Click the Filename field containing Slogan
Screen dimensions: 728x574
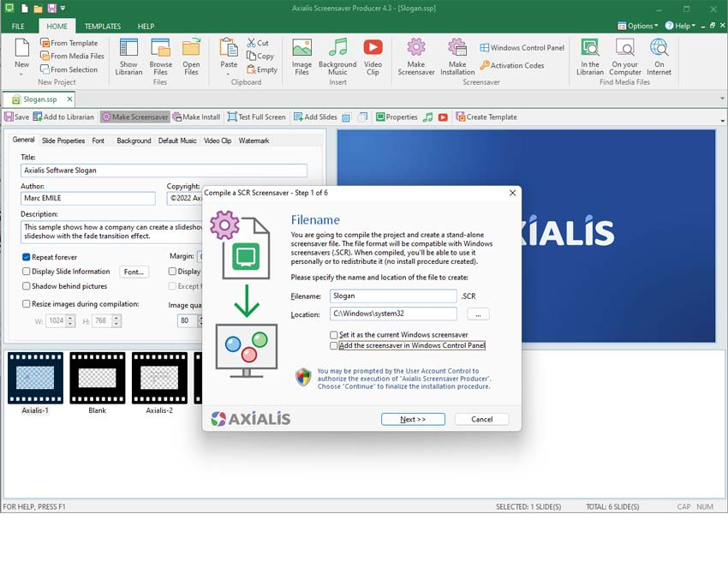coord(393,296)
